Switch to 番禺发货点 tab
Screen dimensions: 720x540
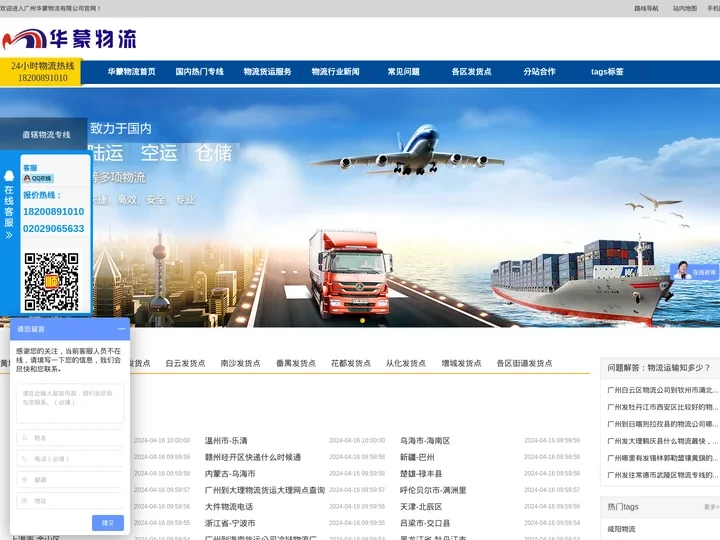pyautogui.click(x=296, y=363)
